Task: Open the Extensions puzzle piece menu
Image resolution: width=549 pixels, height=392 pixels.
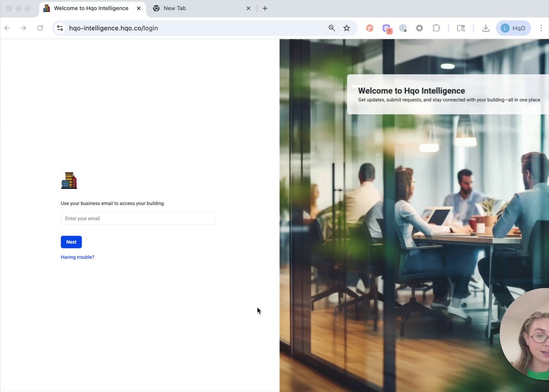Action: [436, 28]
